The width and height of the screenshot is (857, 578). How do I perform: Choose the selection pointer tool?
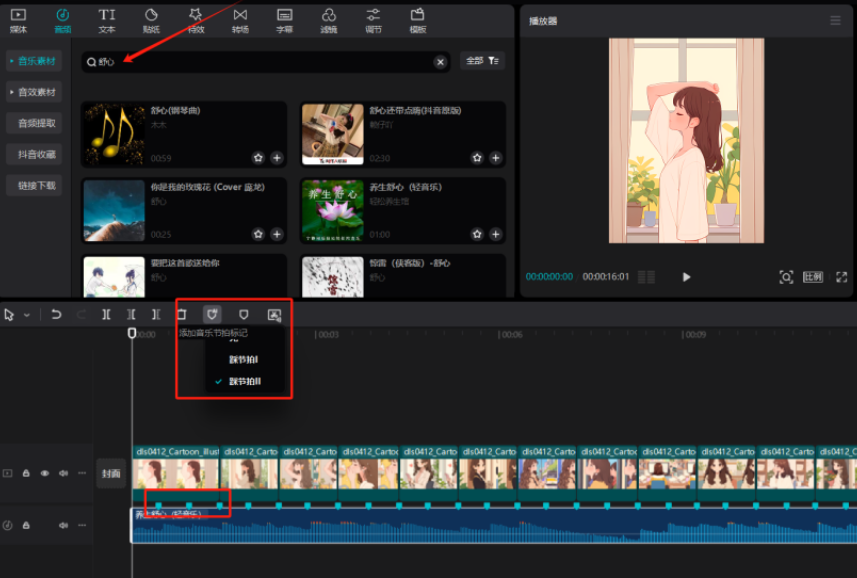[x=9, y=315]
